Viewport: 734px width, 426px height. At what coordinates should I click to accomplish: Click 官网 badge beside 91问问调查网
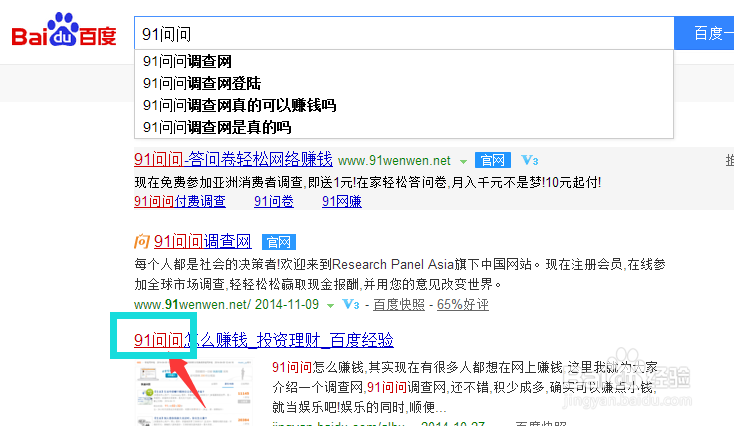click(279, 242)
